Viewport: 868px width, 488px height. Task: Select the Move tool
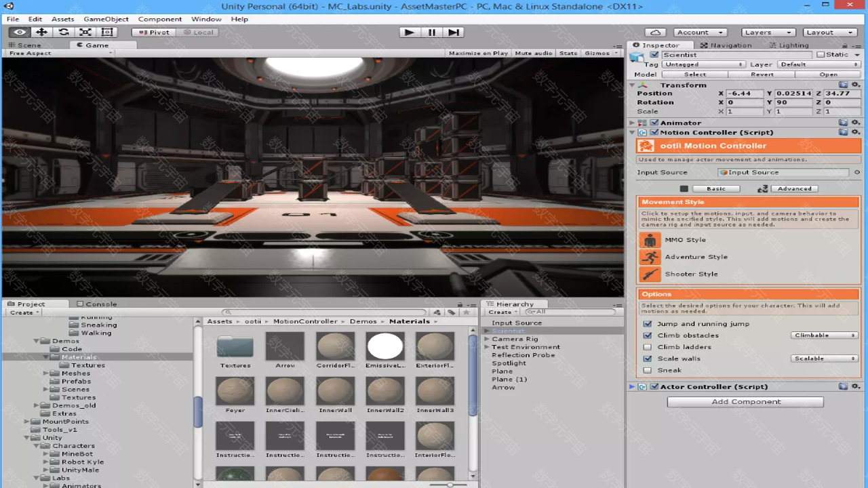(x=41, y=32)
